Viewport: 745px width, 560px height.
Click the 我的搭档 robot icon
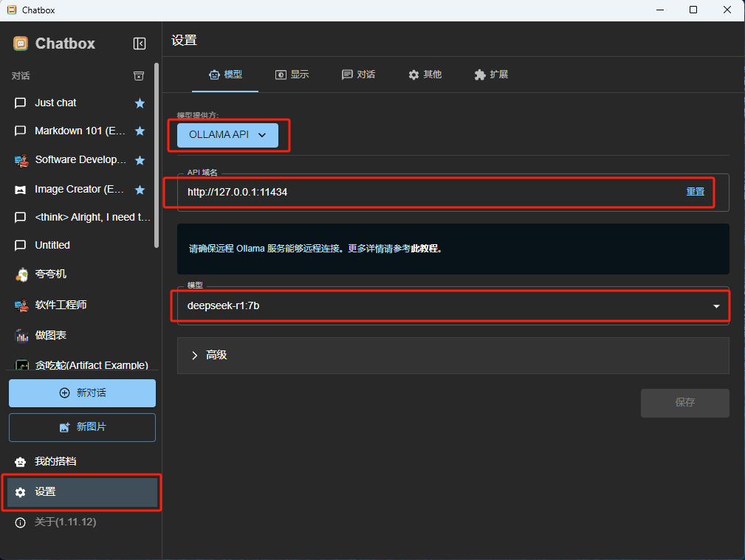pyautogui.click(x=21, y=462)
